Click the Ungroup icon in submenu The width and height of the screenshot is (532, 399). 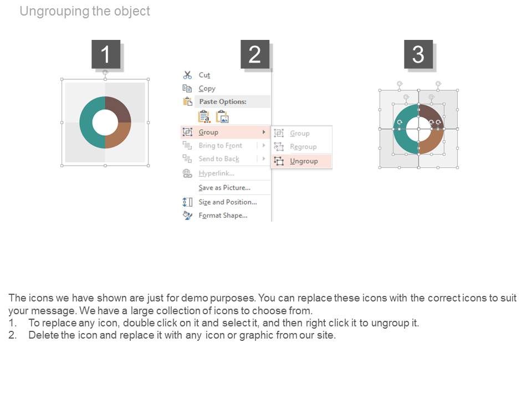coord(279,161)
